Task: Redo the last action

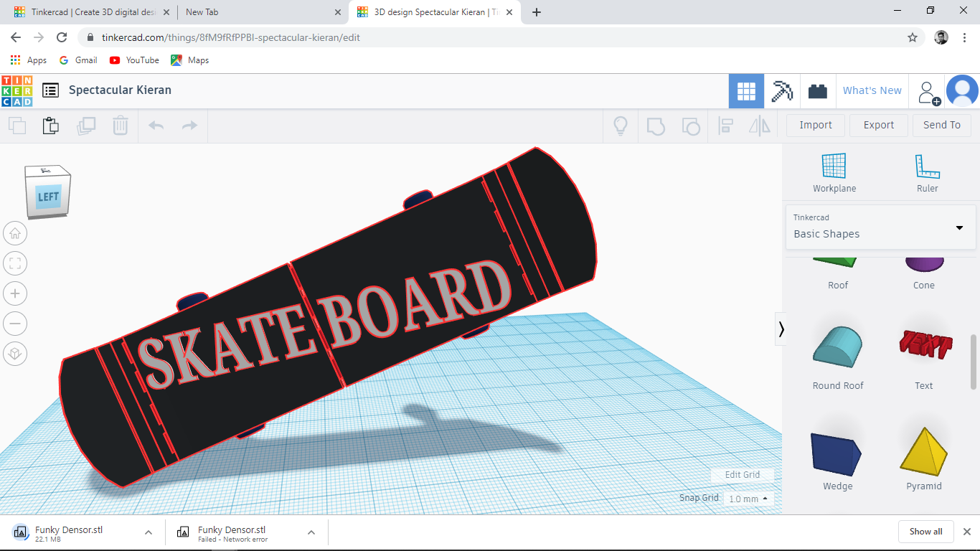Action: [189, 126]
